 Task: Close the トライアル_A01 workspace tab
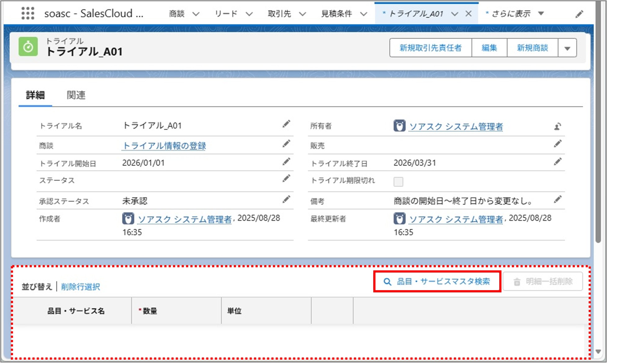[469, 14]
